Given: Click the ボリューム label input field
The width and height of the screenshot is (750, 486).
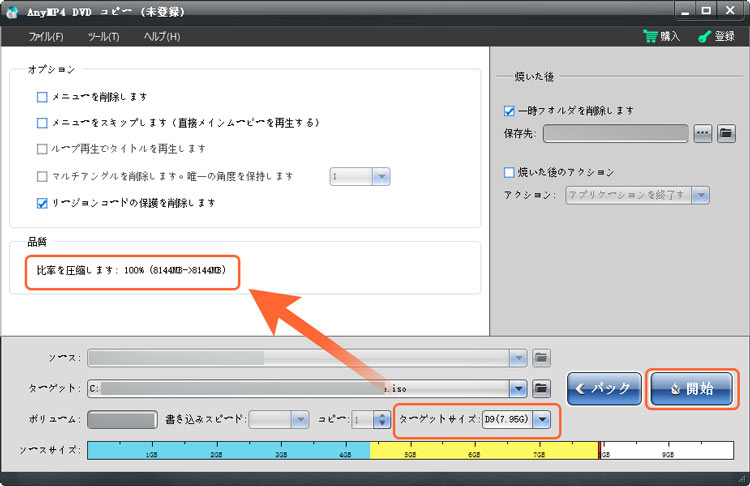Looking at the screenshot, I should point(122,420).
